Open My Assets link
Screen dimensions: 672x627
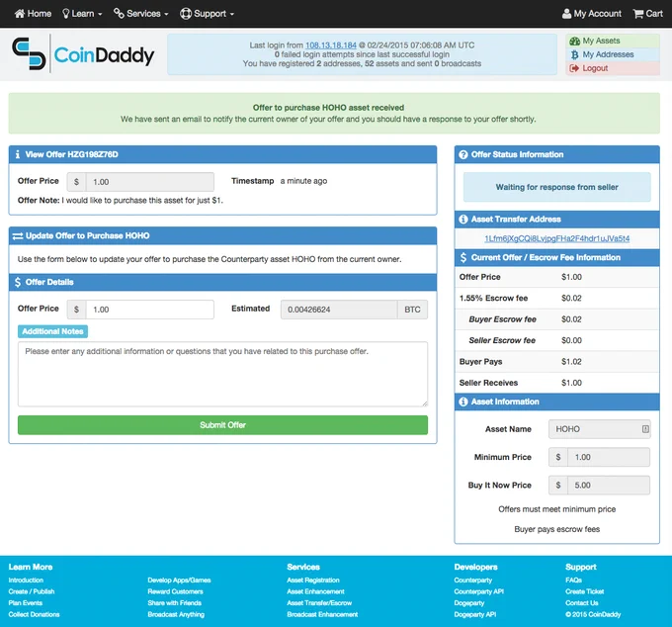[x=601, y=41]
